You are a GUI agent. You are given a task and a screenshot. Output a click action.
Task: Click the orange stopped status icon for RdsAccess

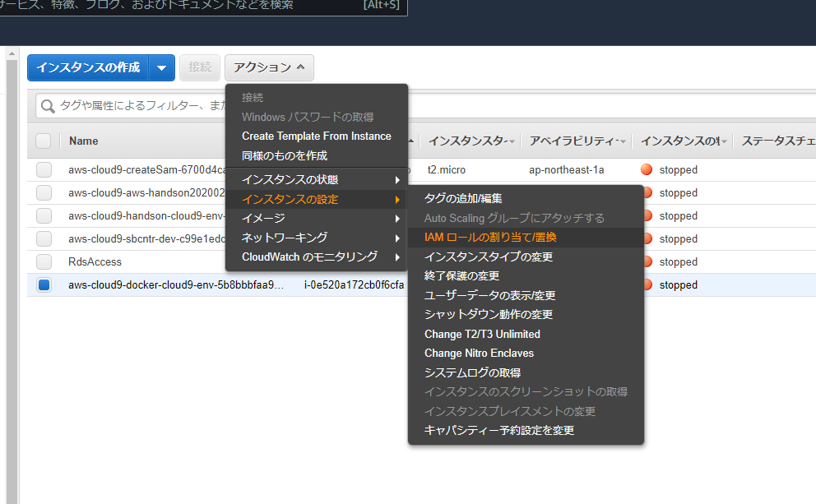(646, 261)
